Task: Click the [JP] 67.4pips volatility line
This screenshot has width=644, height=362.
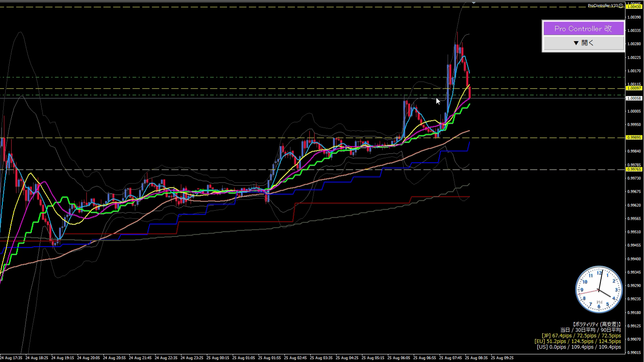Action: click(581, 336)
